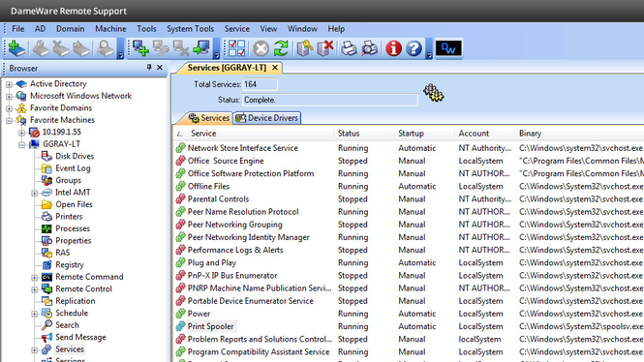644x362 pixels.
Task: Open the AD menu
Action: 40,29
